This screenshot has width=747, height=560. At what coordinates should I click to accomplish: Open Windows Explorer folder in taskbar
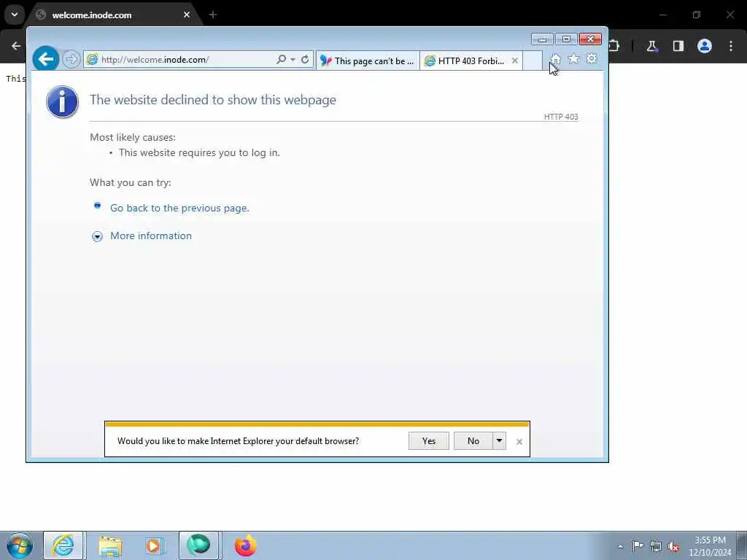(x=111, y=545)
